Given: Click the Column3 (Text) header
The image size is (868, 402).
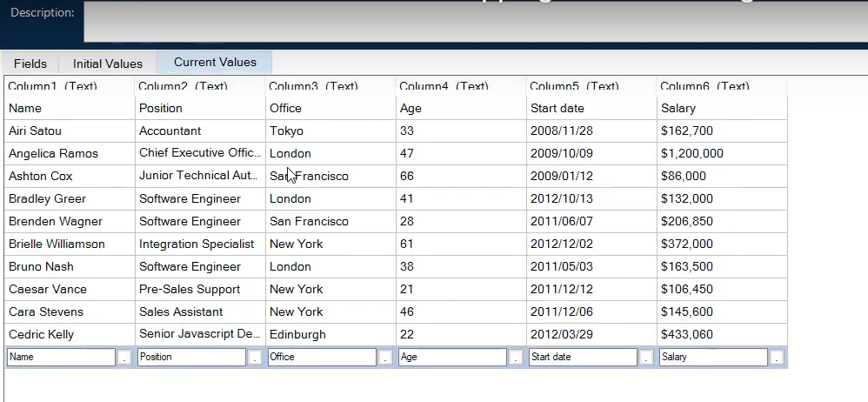Looking at the screenshot, I should [330, 86].
